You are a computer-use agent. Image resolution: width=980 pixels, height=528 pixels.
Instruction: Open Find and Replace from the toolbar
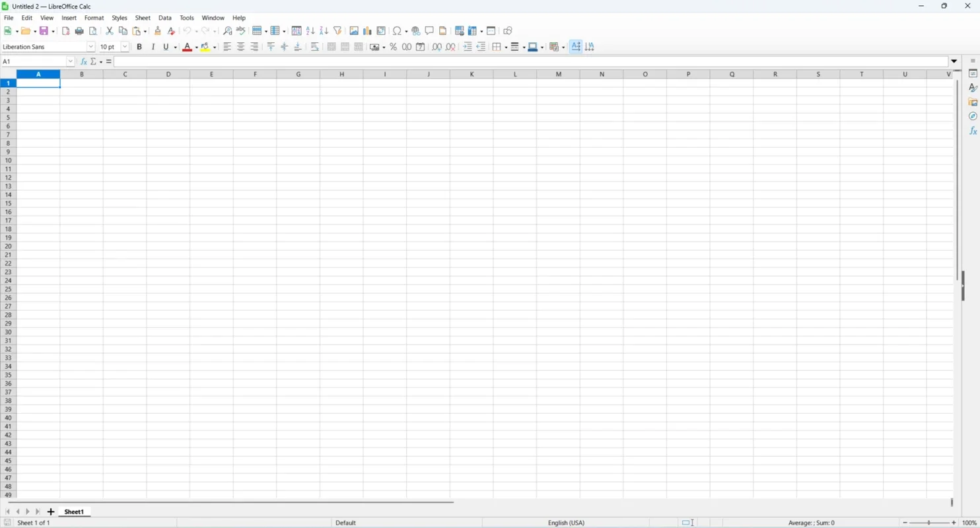tap(227, 30)
